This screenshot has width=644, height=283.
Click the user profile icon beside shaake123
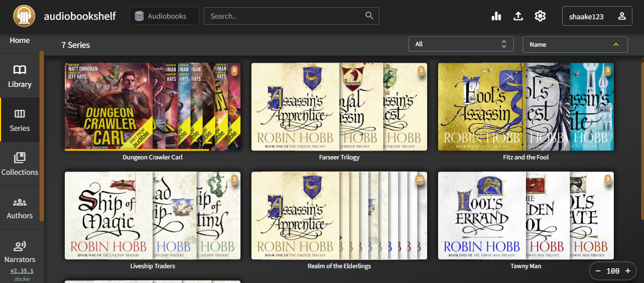click(x=622, y=16)
